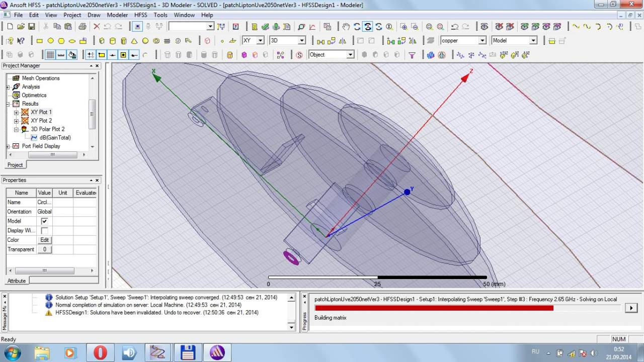Click the Draw sphere tool icon
This screenshot has height=362, width=644.
145,41
